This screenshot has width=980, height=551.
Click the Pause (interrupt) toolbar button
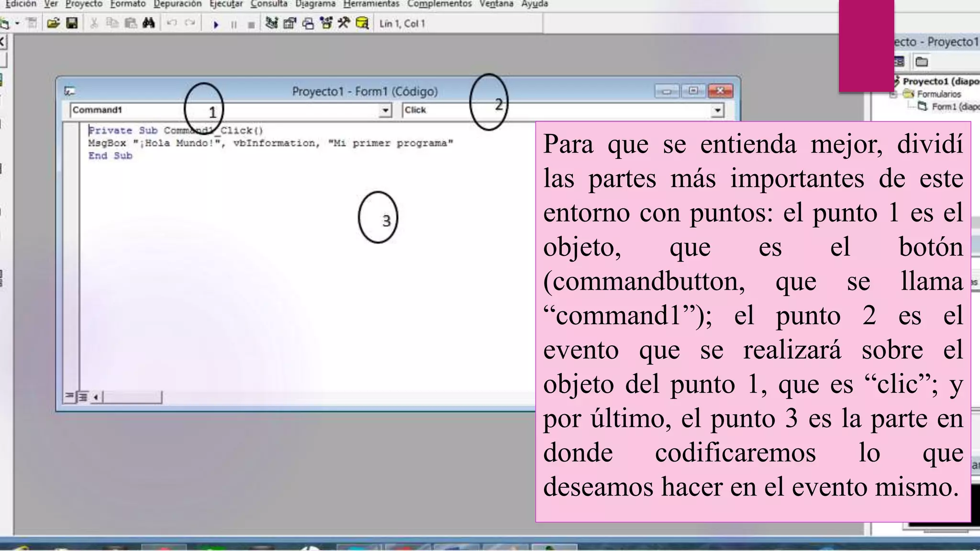point(234,24)
